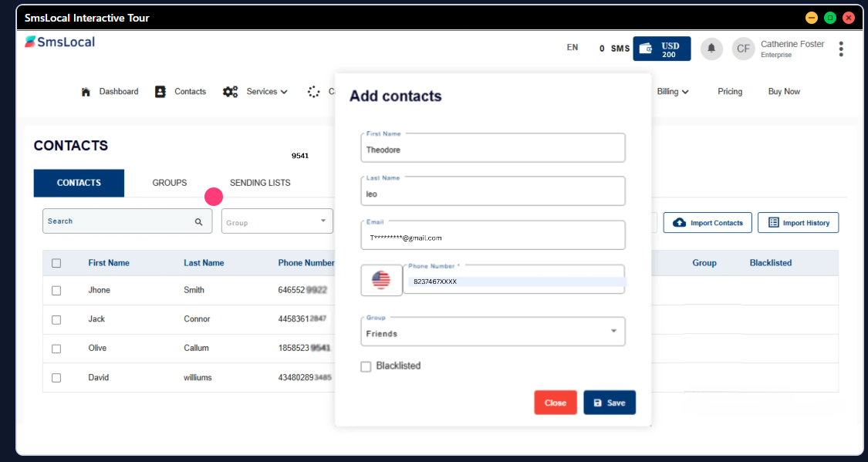Image resolution: width=868 pixels, height=462 pixels.
Task: Click the Blacklisted column header
Action: point(771,263)
